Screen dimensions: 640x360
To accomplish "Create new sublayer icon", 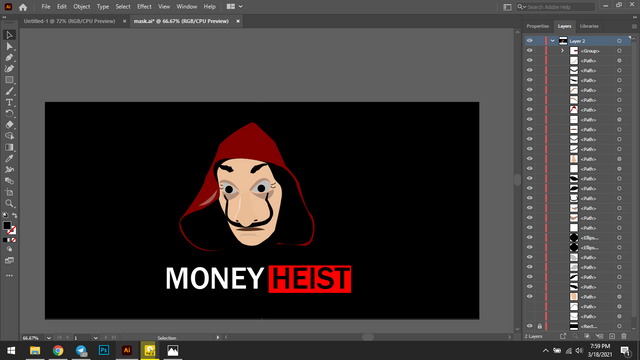I will (x=599, y=336).
